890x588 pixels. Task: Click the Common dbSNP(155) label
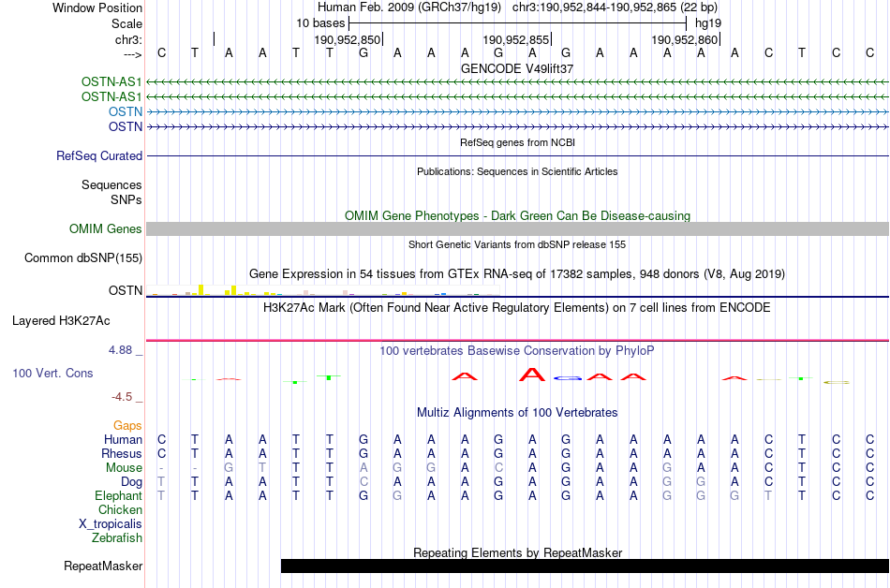pos(82,258)
